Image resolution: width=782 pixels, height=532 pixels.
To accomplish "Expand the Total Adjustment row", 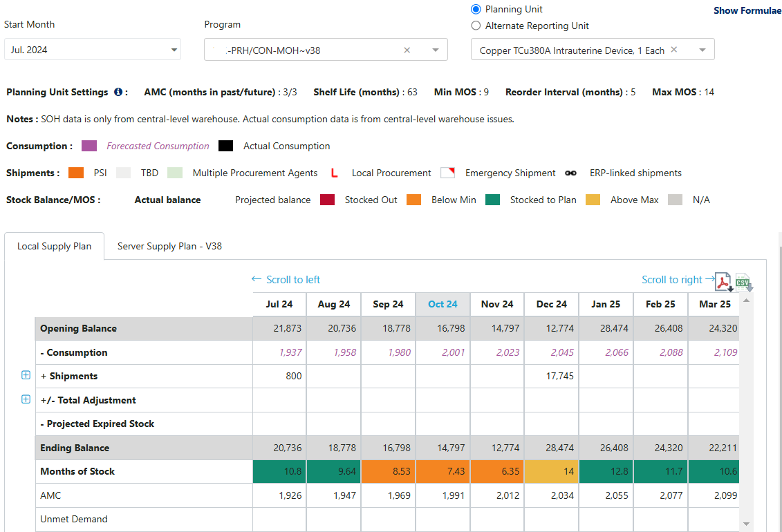I will click(26, 399).
